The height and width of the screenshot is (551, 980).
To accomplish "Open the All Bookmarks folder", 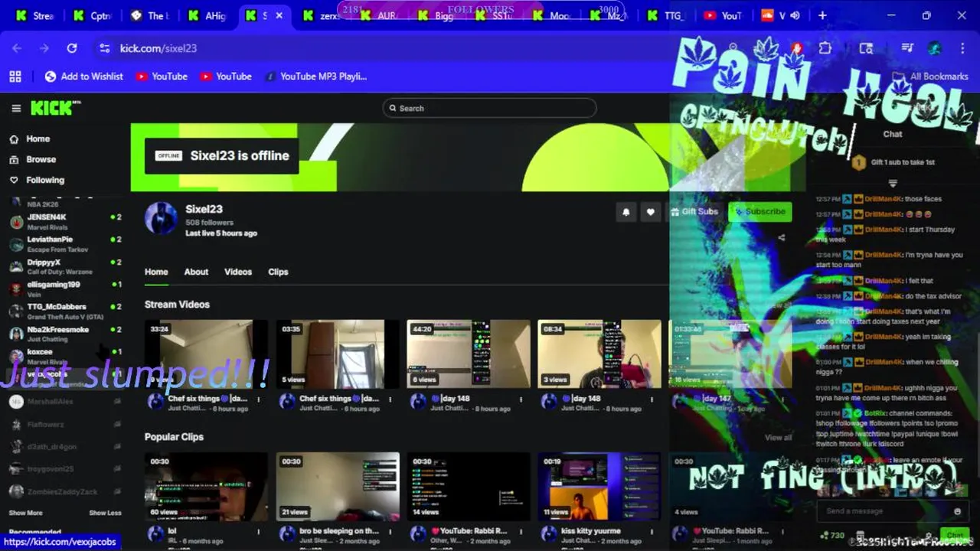I will point(931,77).
